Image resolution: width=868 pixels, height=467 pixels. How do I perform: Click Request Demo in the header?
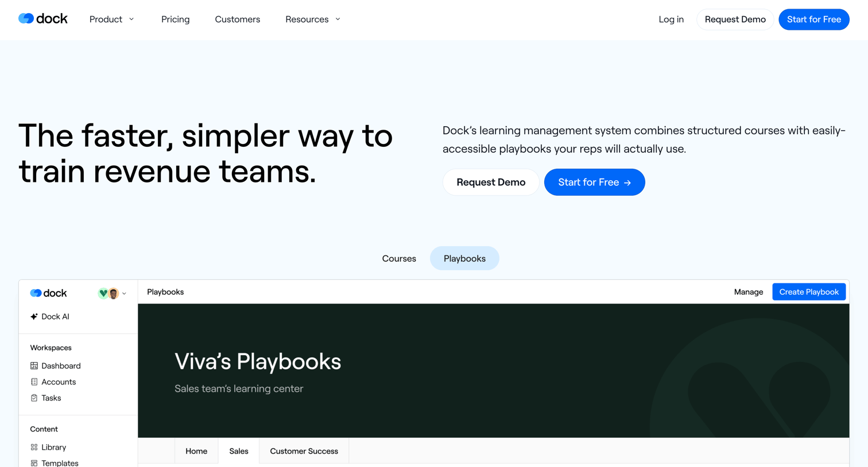(x=735, y=20)
